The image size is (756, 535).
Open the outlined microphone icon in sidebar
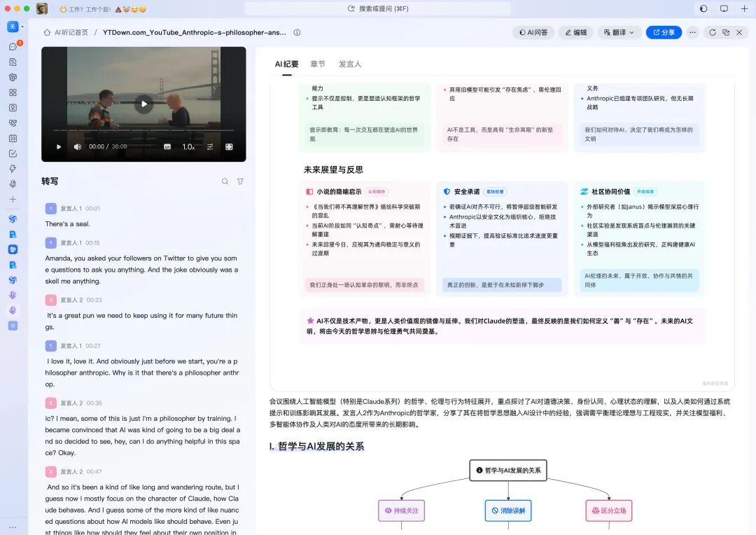pos(13,183)
